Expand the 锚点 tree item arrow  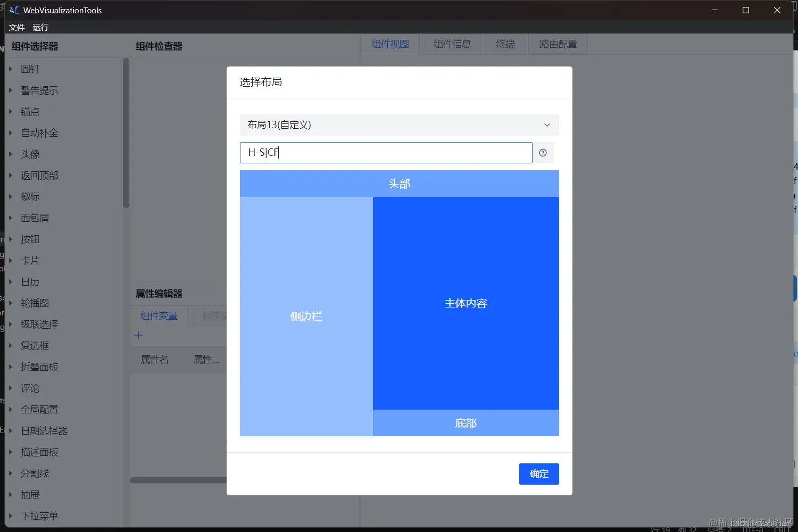[11, 111]
